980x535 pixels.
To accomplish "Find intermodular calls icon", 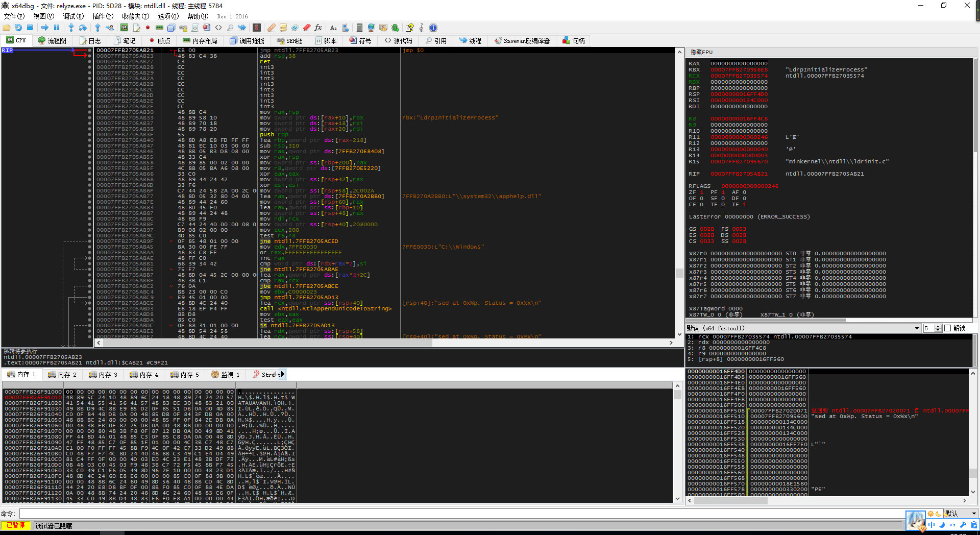I will pyautogui.click(x=345, y=28).
